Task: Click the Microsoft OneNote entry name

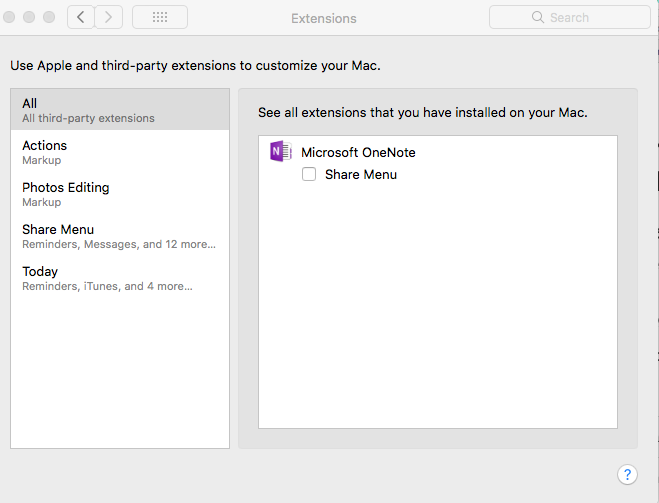Action: 358,152
